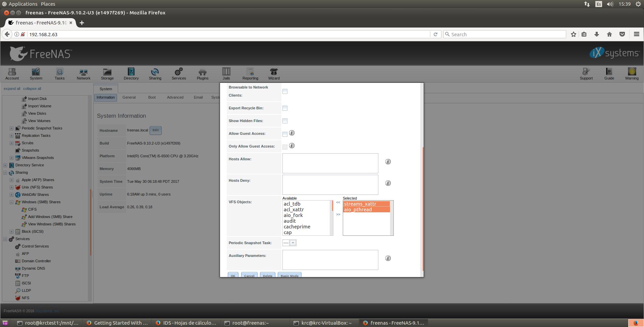
Task: Switch to the Boot tab
Action: 152,97
